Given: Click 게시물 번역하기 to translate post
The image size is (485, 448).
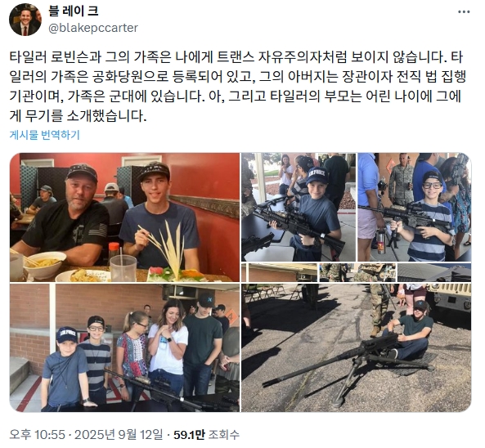Looking at the screenshot, I should click(44, 135).
